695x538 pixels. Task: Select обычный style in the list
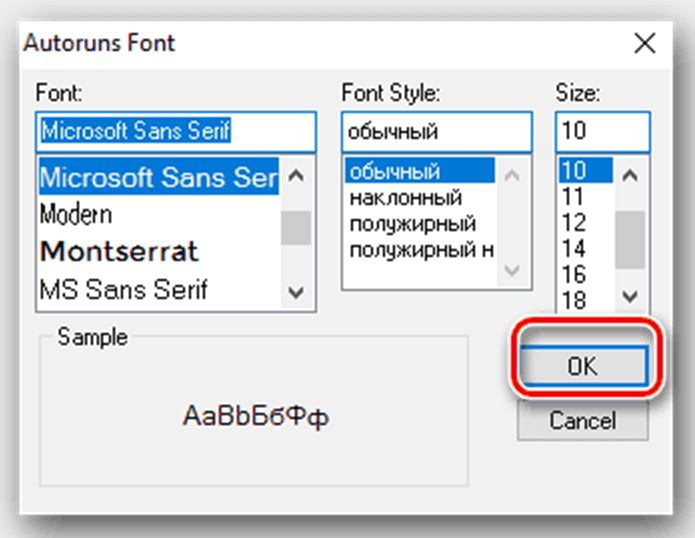point(394,172)
